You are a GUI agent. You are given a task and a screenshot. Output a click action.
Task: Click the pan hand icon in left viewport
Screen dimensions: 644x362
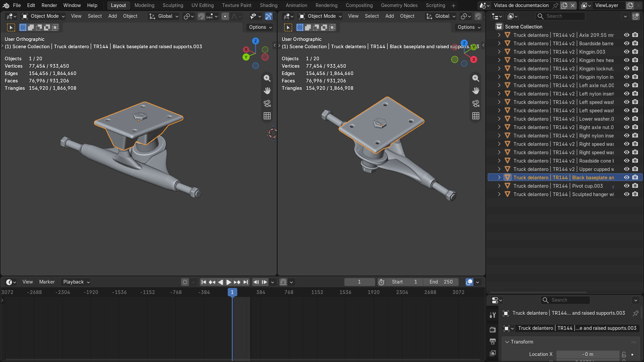pyautogui.click(x=267, y=90)
